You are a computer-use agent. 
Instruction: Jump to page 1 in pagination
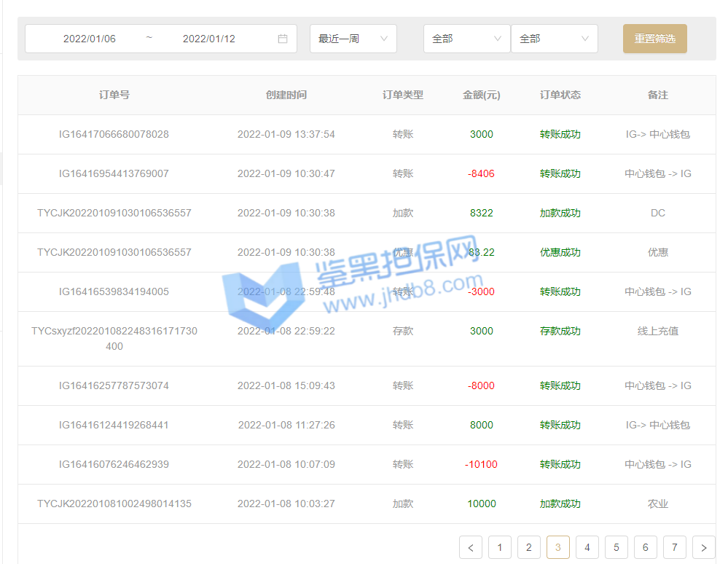pyautogui.click(x=500, y=547)
